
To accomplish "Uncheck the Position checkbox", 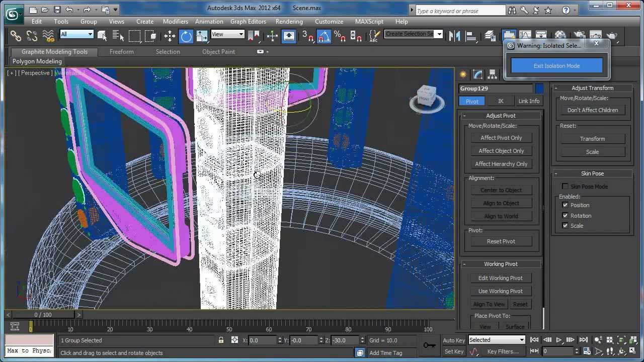I will coord(565,205).
